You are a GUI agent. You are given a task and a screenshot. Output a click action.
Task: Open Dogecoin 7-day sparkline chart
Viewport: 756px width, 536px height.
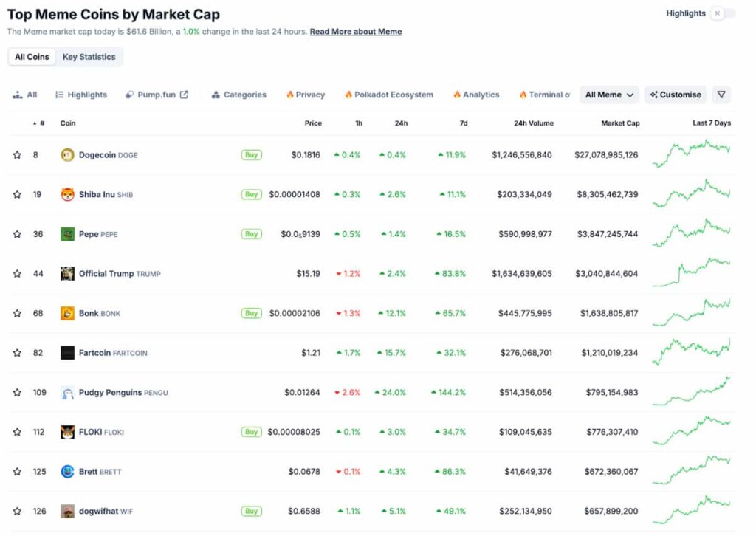691,154
